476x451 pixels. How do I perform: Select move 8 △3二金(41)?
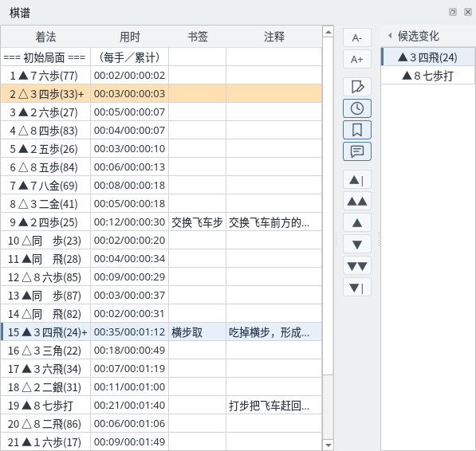tap(161, 203)
